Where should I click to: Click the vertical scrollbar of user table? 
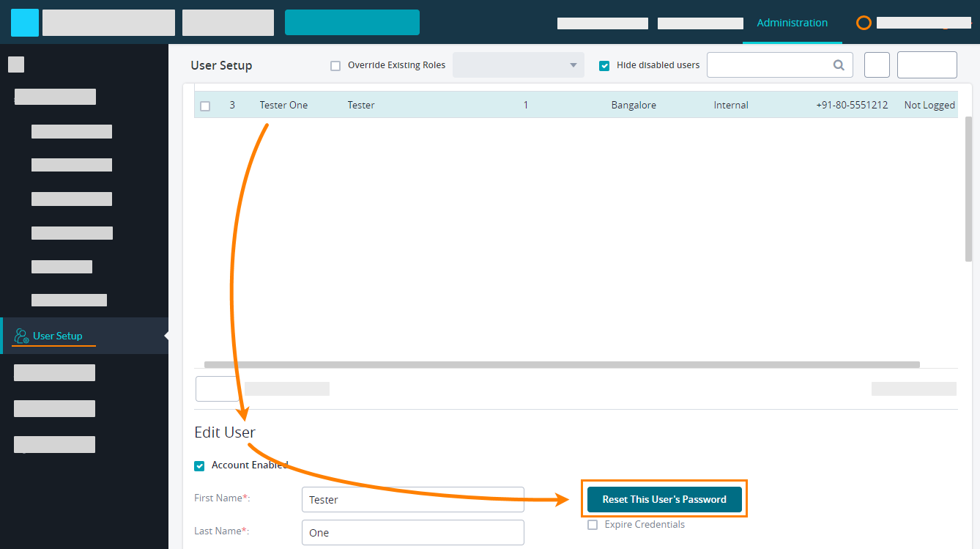click(x=968, y=188)
